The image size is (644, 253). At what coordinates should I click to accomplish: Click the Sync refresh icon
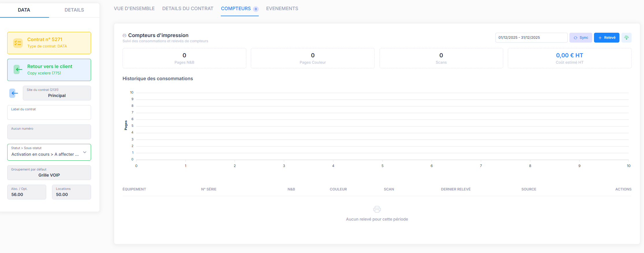tap(575, 38)
